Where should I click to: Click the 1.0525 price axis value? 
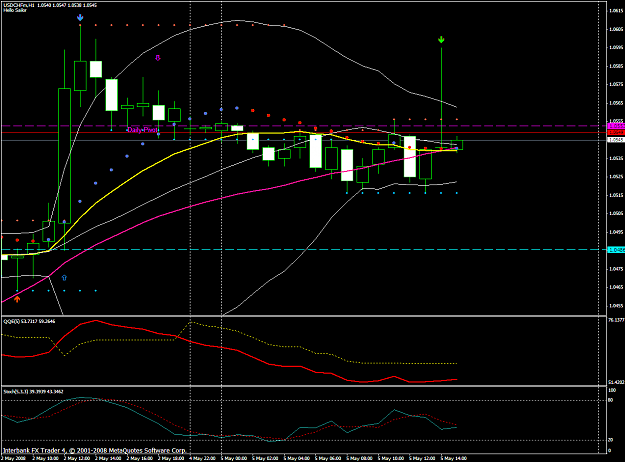617,177
